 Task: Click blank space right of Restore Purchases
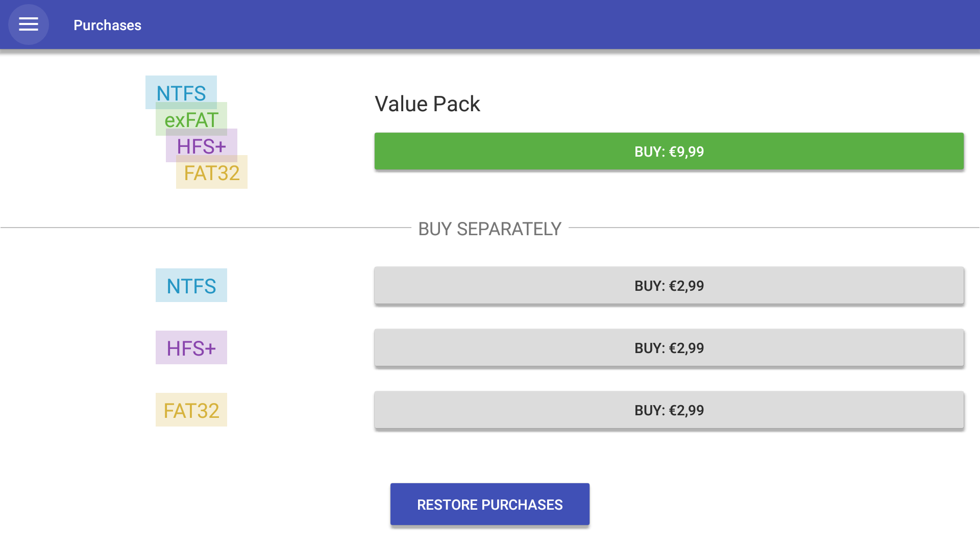click(x=766, y=504)
